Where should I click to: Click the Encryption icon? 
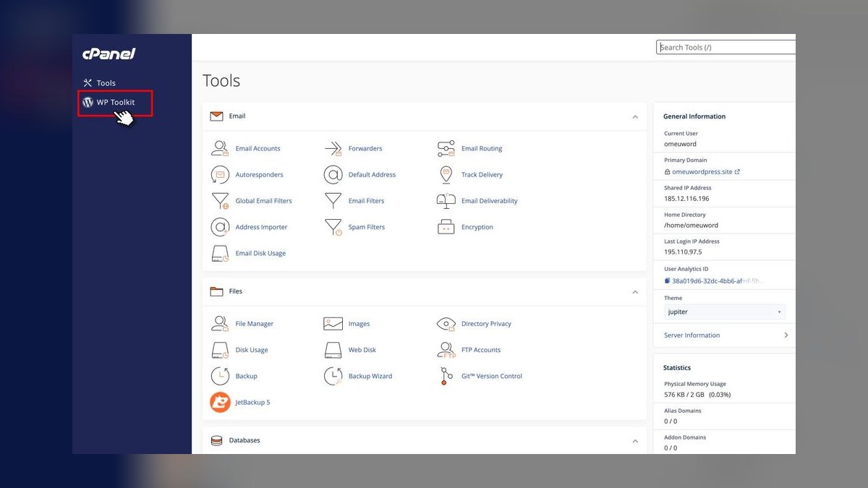tap(446, 227)
